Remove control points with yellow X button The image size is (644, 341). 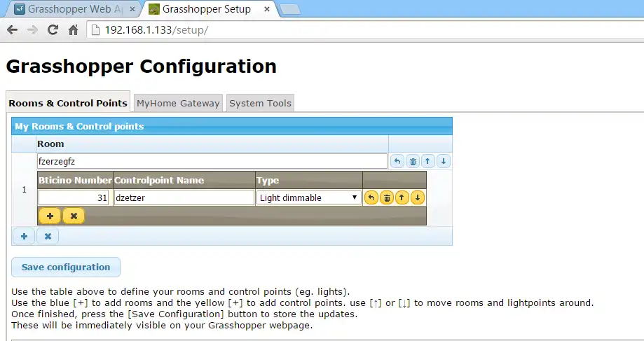74,216
